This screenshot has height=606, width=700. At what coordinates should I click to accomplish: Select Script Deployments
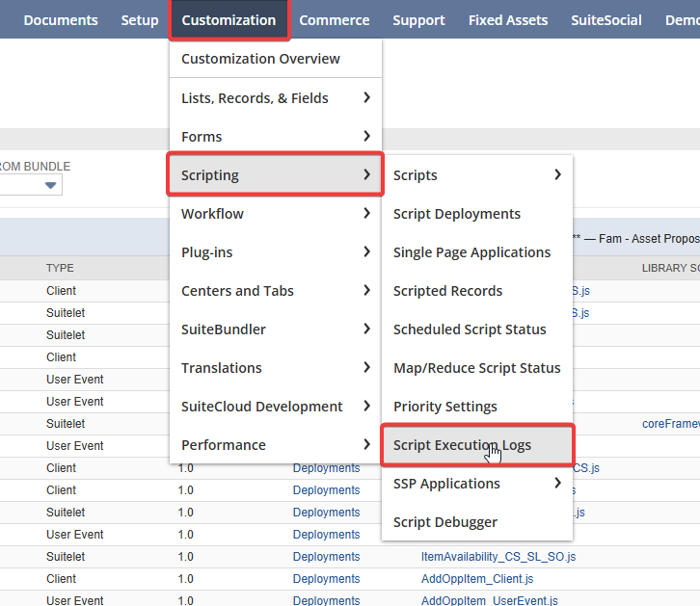coord(477,214)
